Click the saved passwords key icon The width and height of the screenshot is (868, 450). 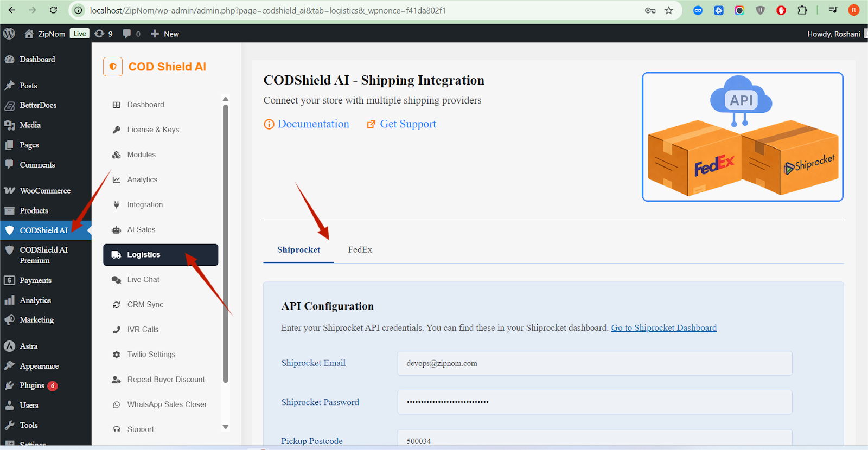(x=650, y=10)
